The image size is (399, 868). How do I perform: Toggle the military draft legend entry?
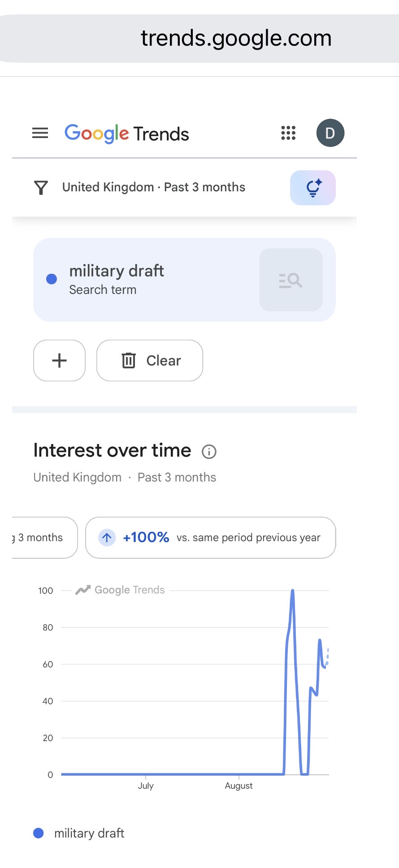(x=79, y=833)
